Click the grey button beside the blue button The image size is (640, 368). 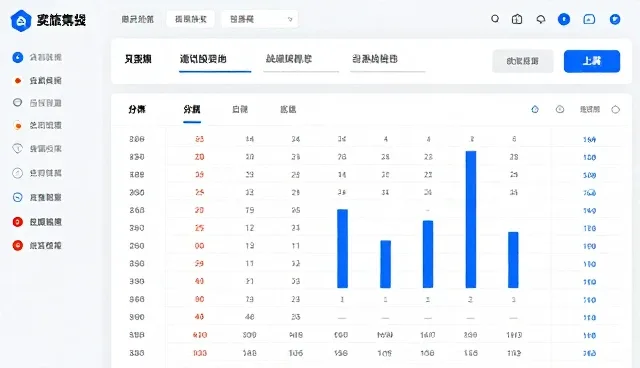[x=522, y=61]
